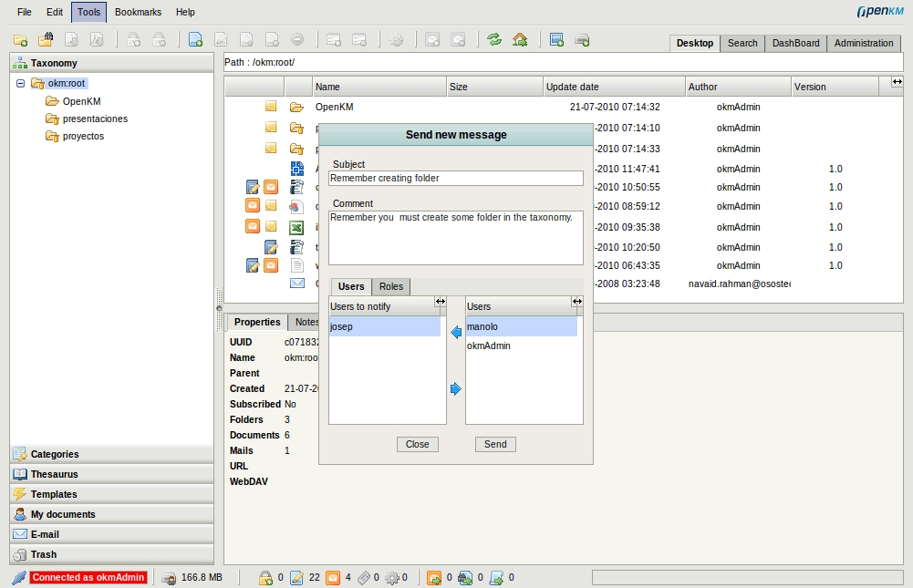Click the Add property group toolbar icon
The height and width of the screenshot is (588, 913).
click(334, 39)
